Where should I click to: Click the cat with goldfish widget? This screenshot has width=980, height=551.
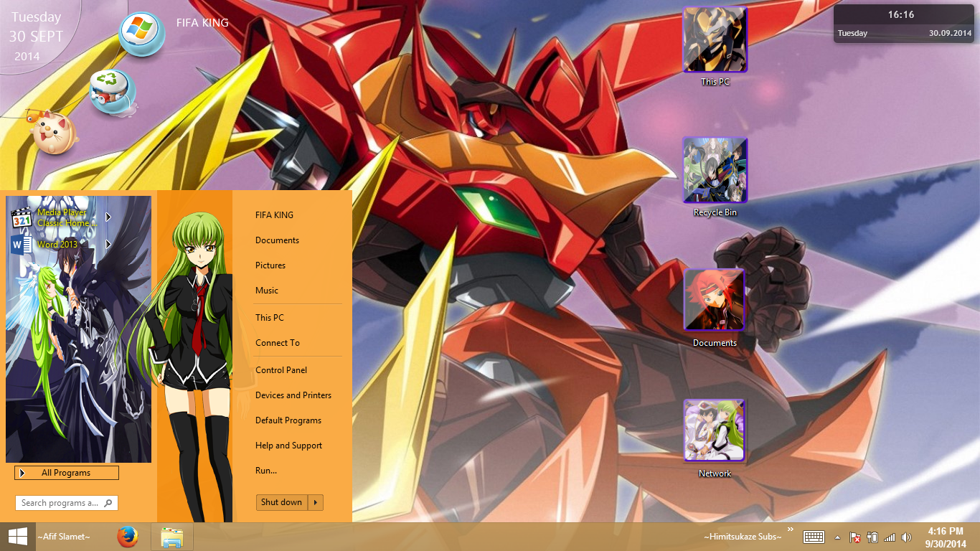[52, 132]
